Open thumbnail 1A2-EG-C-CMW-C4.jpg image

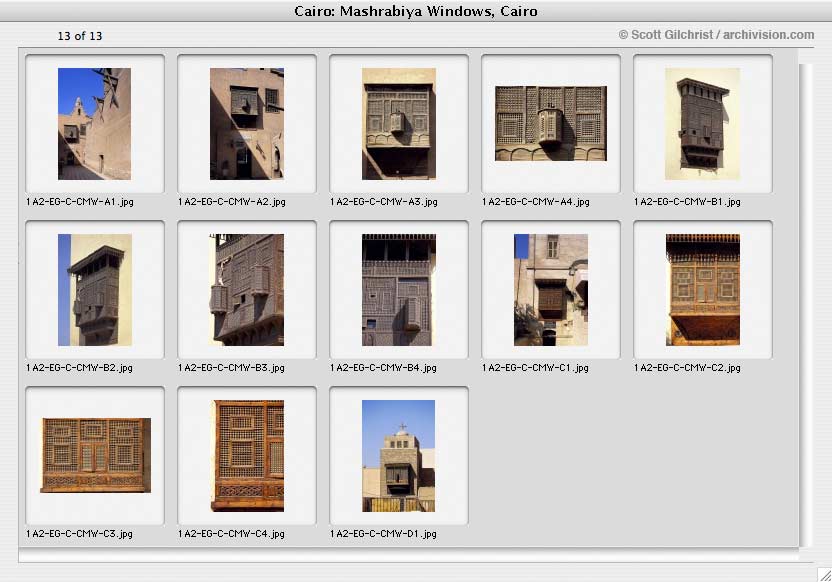(247, 456)
